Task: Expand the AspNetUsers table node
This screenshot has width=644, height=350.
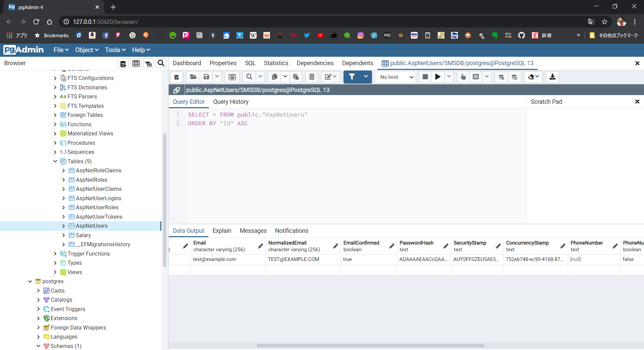Action: click(x=64, y=226)
